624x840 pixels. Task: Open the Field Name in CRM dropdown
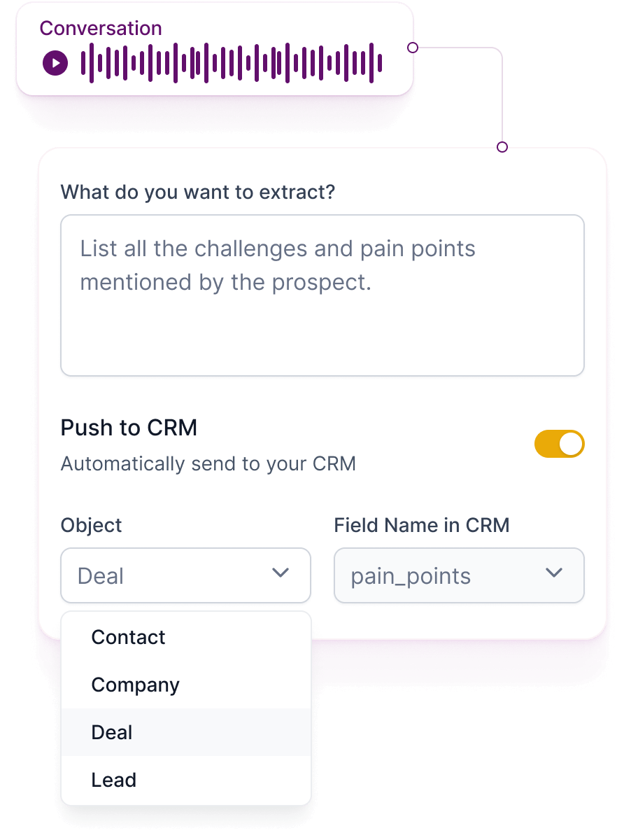(458, 575)
